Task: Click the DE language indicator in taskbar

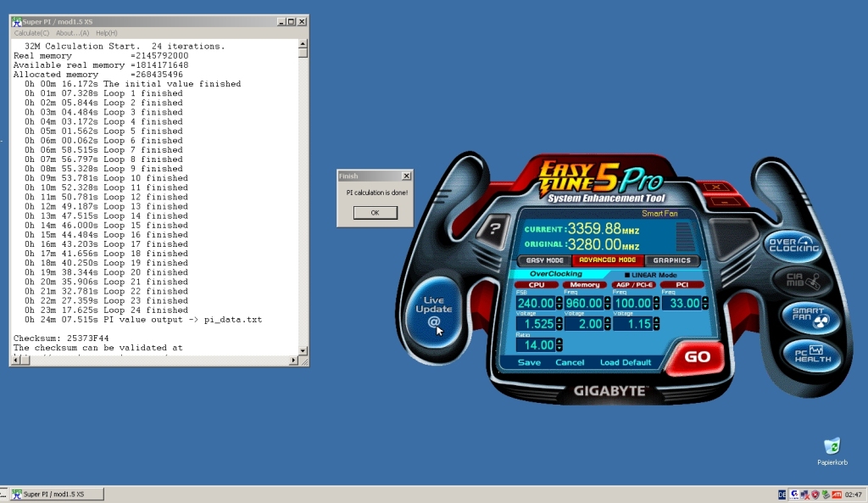Action: [782, 495]
